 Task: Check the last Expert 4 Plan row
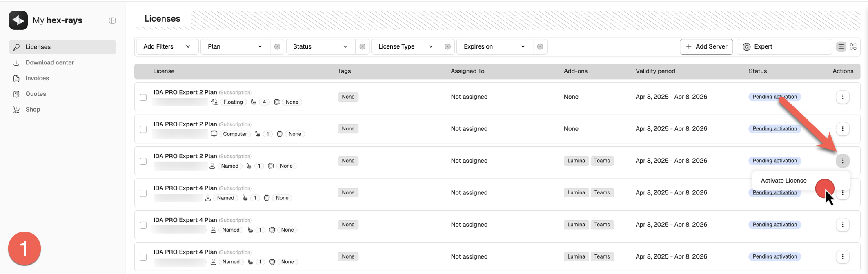click(x=143, y=257)
